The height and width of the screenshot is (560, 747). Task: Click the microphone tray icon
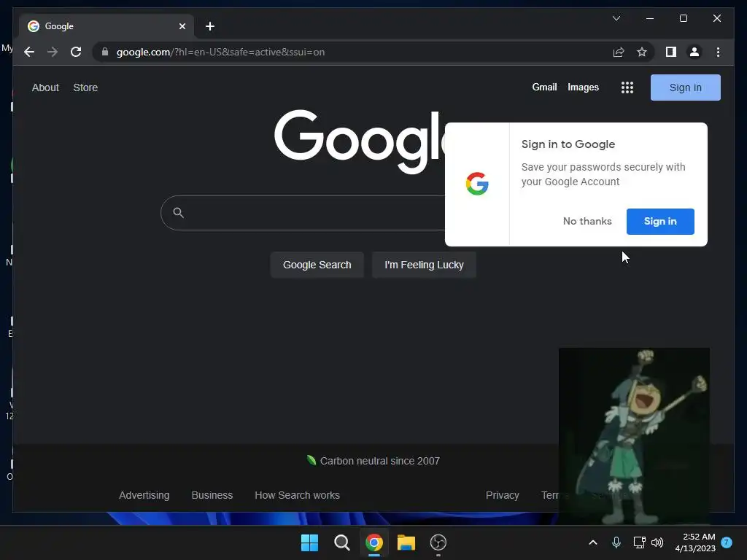616,542
